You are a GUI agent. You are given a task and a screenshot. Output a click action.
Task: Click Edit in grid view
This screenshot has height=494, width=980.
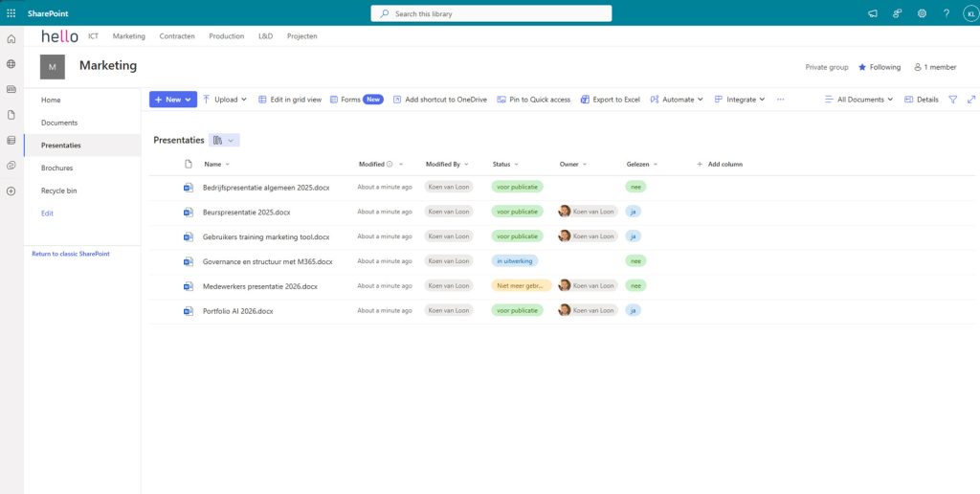(290, 100)
